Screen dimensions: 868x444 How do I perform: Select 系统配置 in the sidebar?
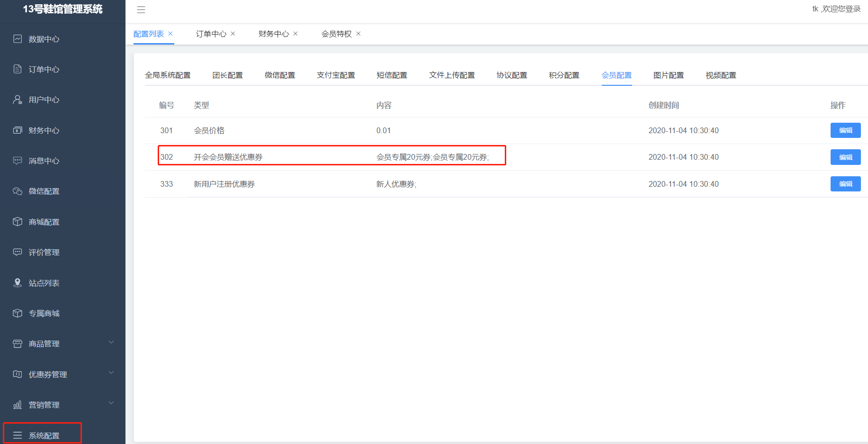[x=44, y=435]
